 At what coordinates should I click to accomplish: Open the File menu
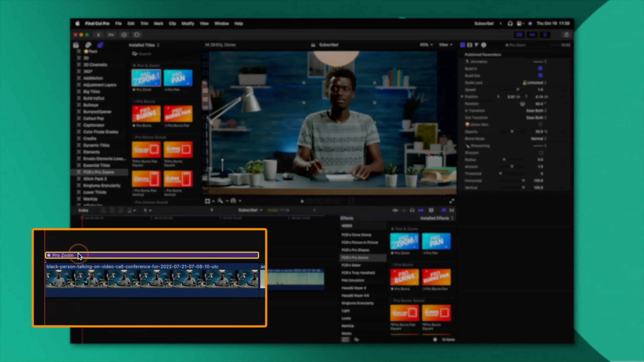tap(118, 23)
